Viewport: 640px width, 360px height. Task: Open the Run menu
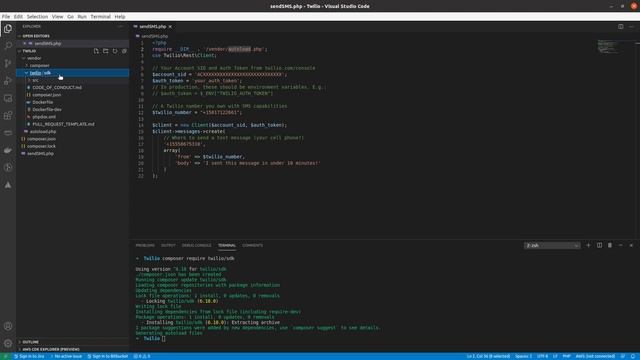[82, 16]
